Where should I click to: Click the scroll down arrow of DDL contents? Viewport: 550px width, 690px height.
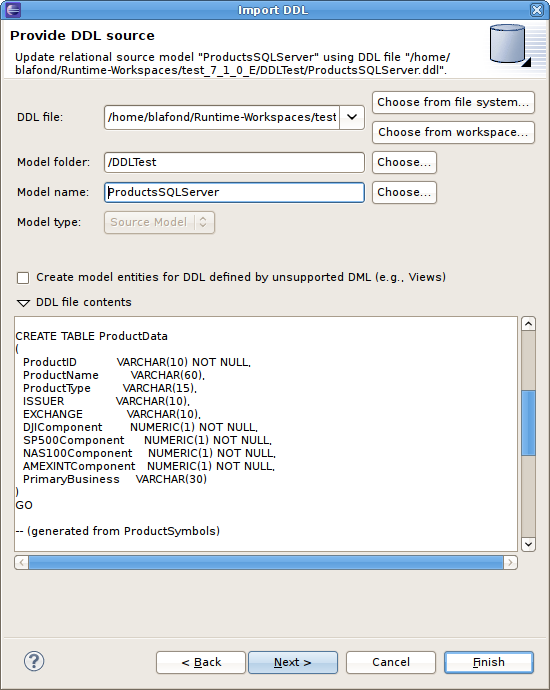(x=528, y=544)
